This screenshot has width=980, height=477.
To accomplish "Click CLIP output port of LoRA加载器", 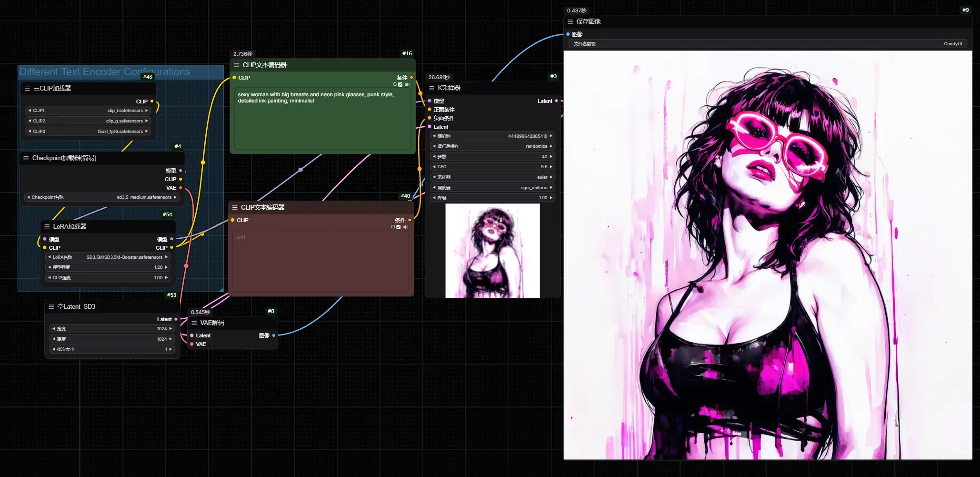I will pos(171,247).
